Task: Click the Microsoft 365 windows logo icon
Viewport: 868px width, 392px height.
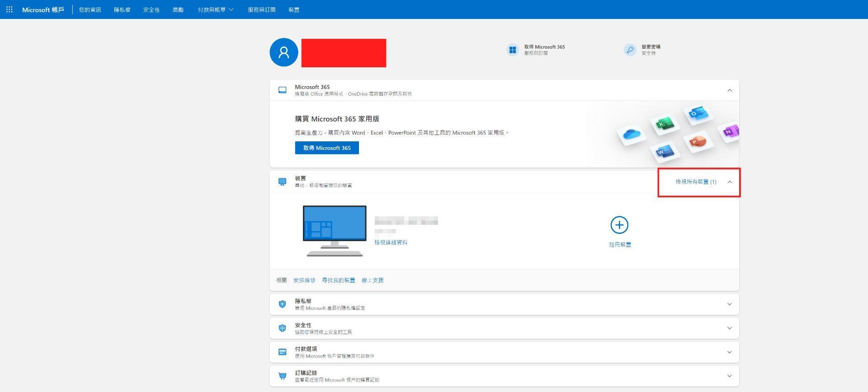Action: point(512,50)
